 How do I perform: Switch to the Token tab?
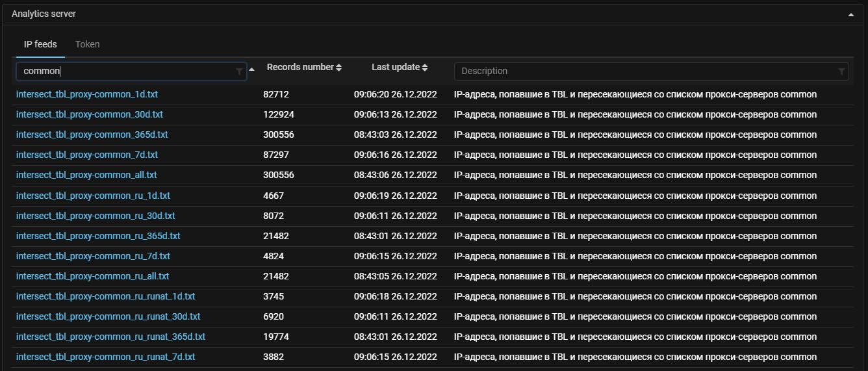coord(87,44)
